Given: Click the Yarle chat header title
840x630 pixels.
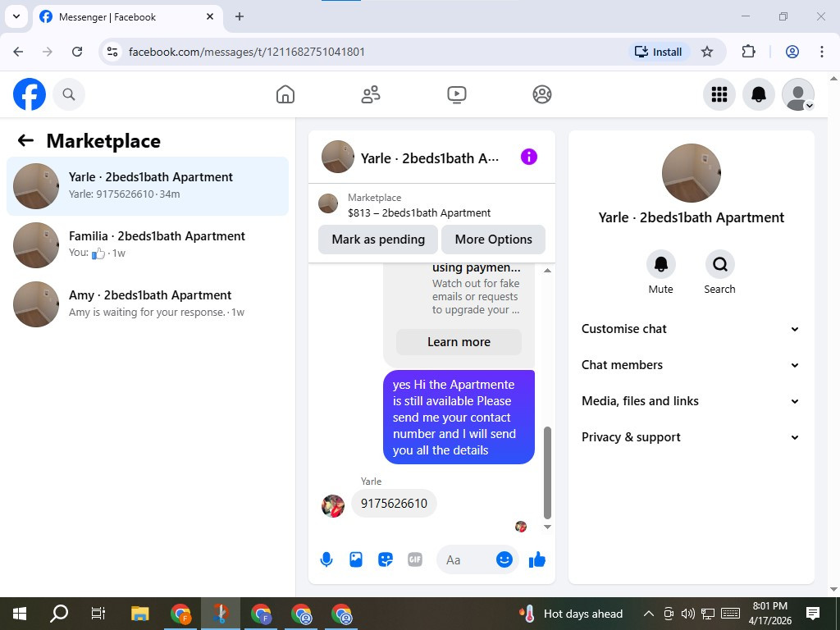Looking at the screenshot, I should tap(430, 158).
